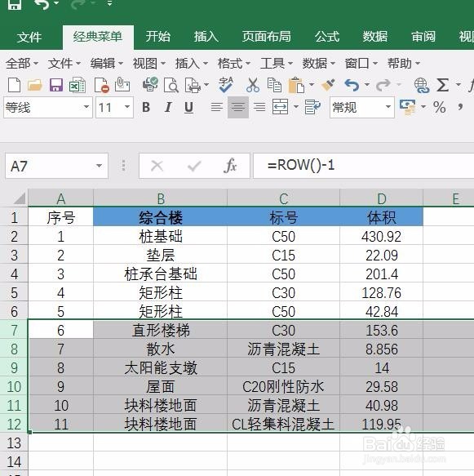Click the Print setup printer icon
Screen dimensions: 474x476
pyautogui.click(x=193, y=85)
